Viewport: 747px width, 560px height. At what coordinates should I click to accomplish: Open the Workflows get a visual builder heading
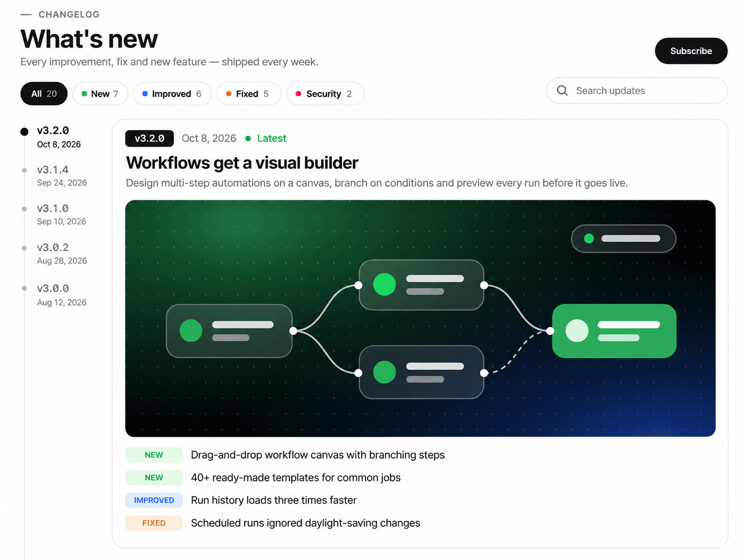pyautogui.click(x=242, y=163)
